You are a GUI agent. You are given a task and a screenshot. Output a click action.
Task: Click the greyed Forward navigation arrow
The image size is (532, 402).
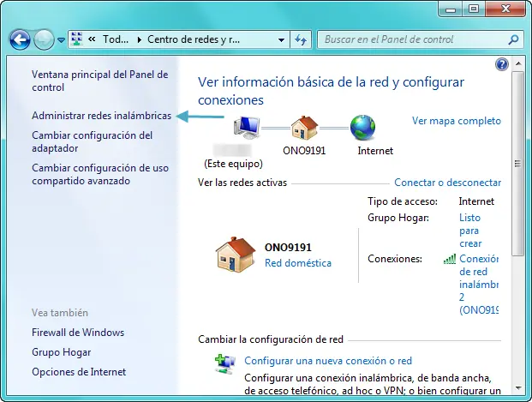point(44,40)
